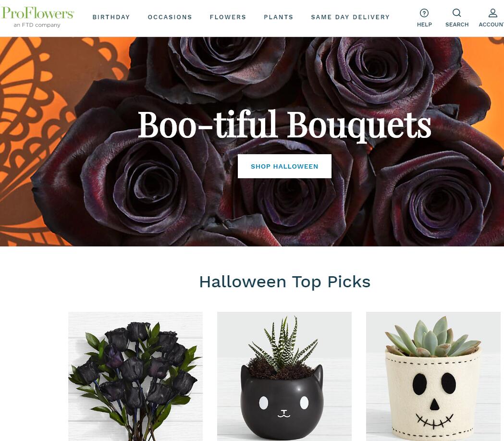Click the Boo-tiful Bouquets hero banner
The width and height of the screenshot is (504, 441).
(x=284, y=125)
